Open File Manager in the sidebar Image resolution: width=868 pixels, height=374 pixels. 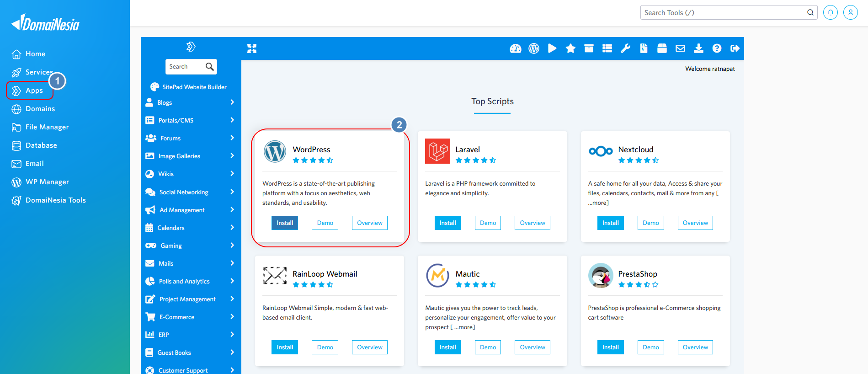tap(40, 127)
